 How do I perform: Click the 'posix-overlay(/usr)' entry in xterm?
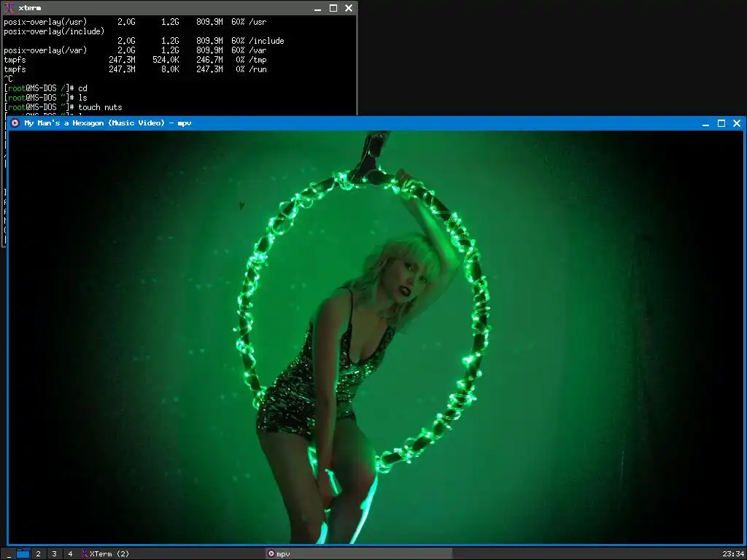45,22
